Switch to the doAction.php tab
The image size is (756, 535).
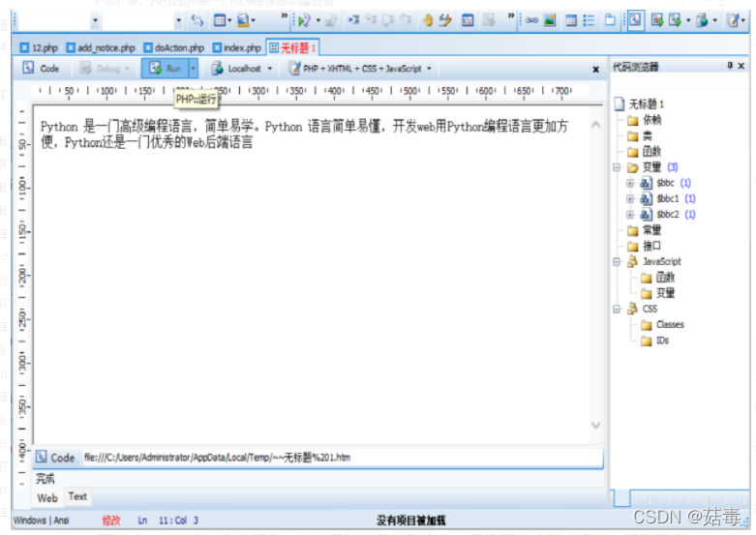click(x=174, y=47)
